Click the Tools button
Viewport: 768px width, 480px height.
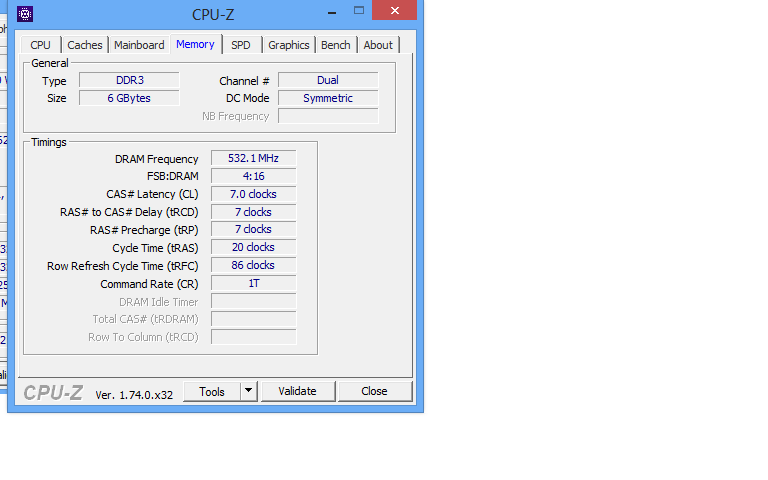(212, 392)
